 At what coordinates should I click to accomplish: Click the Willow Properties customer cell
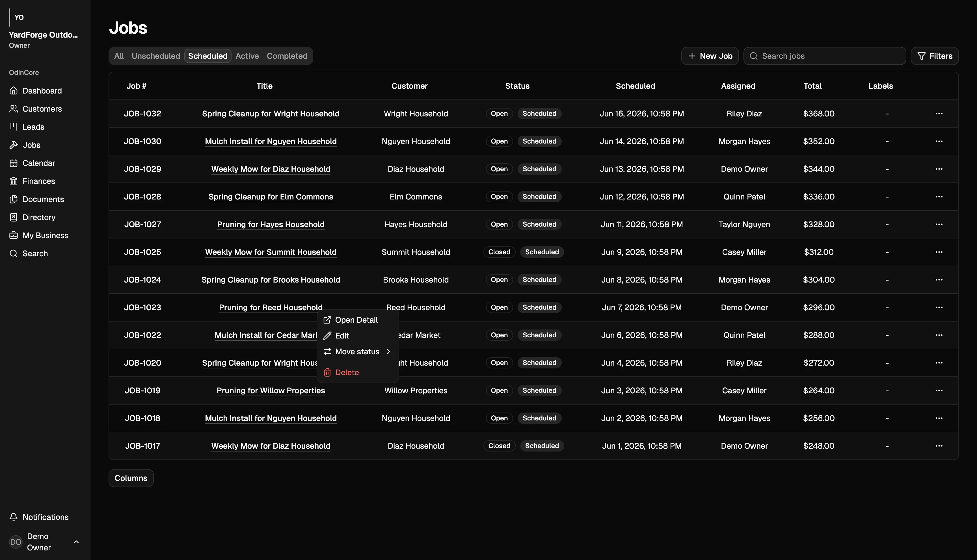pyautogui.click(x=416, y=390)
